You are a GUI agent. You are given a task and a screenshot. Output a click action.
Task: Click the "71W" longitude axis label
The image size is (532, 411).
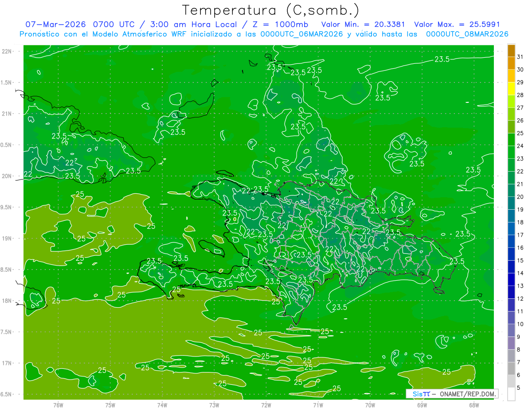(318, 405)
